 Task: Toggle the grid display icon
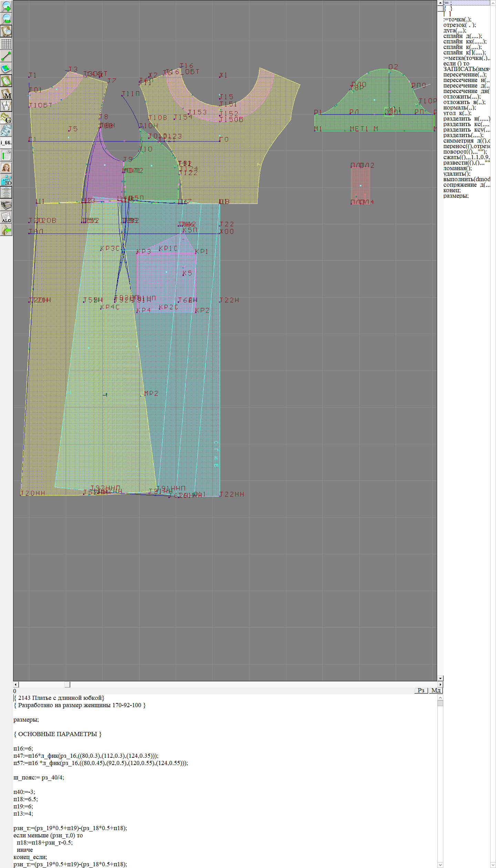coord(6,44)
